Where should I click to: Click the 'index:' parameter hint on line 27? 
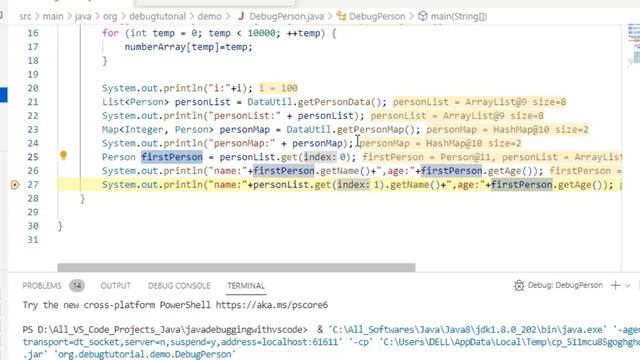(353, 184)
